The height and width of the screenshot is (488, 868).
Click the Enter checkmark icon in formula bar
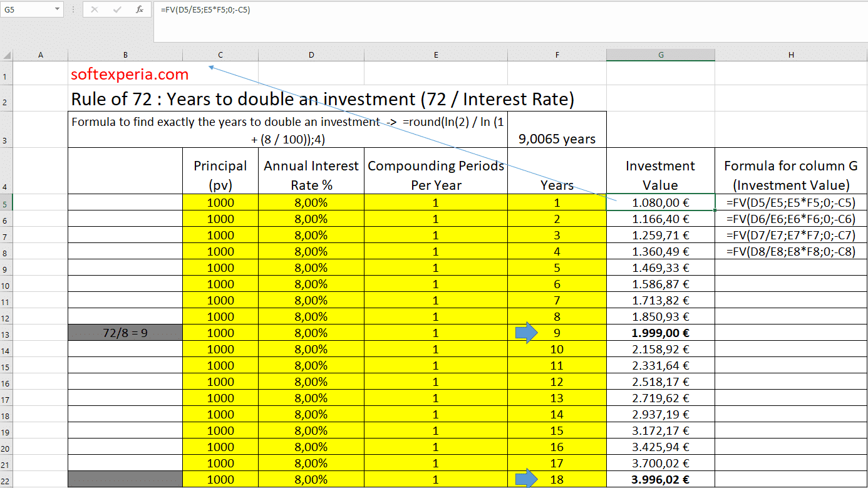(117, 9)
